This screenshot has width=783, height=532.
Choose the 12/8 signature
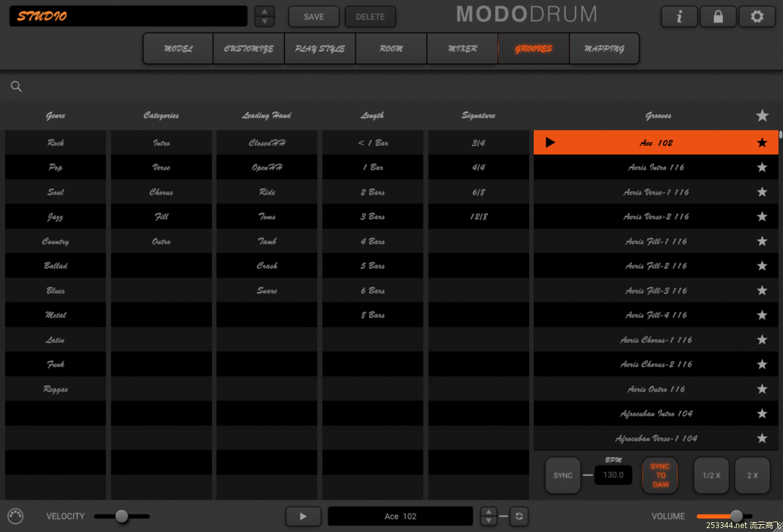pyautogui.click(x=478, y=216)
